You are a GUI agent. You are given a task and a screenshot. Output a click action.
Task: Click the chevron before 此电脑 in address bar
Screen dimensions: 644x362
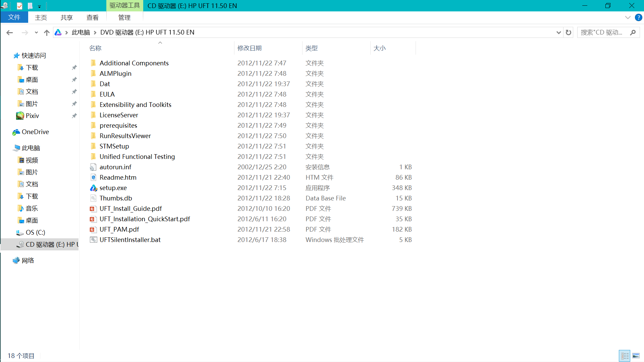point(66,33)
